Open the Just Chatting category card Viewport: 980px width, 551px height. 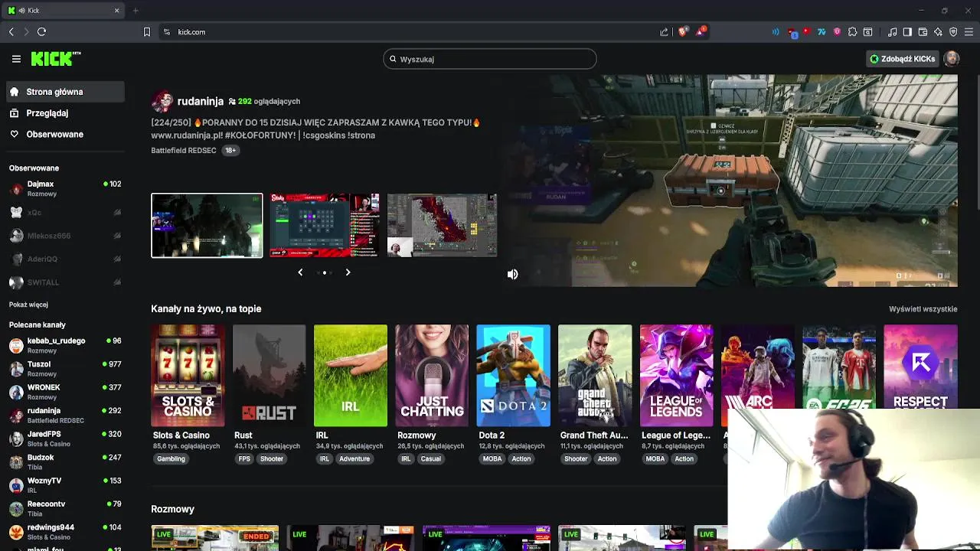pyautogui.click(x=432, y=376)
